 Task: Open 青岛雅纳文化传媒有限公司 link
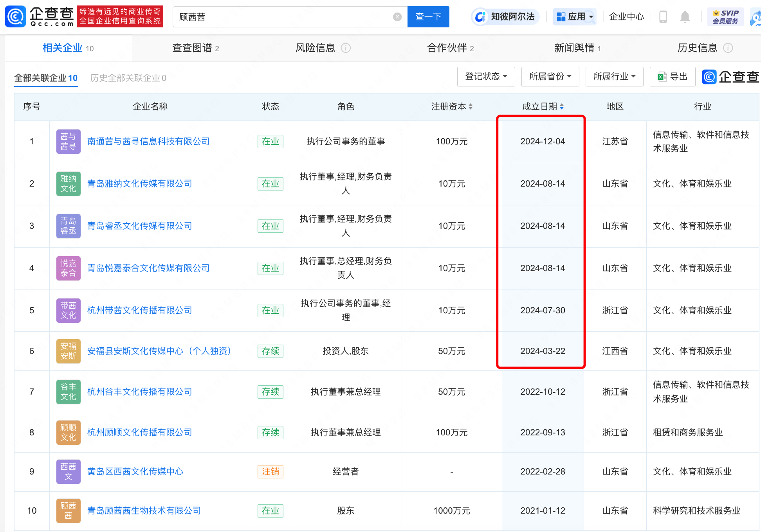click(x=139, y=184)
